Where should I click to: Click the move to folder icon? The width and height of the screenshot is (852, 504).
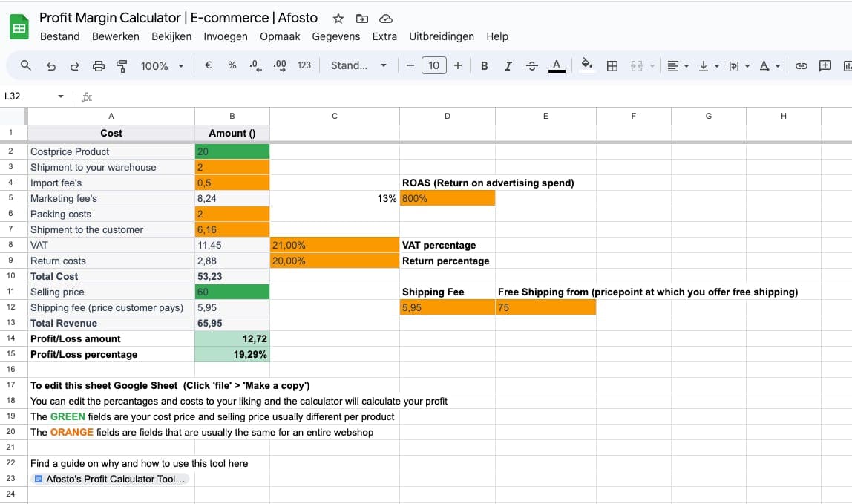point(362,19)
